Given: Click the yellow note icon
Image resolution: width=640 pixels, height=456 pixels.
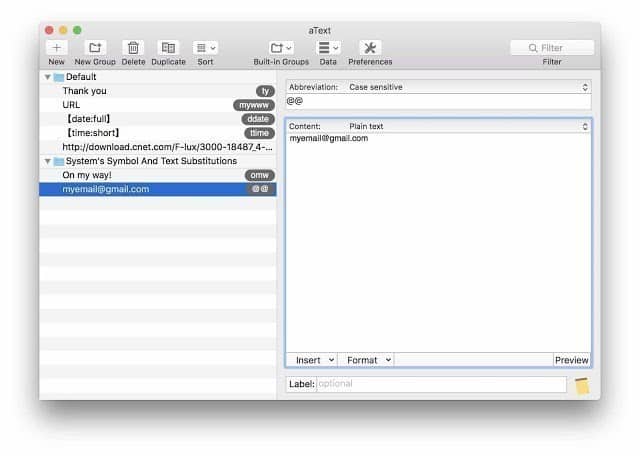Looking at the screenshot, I should 582,385.
